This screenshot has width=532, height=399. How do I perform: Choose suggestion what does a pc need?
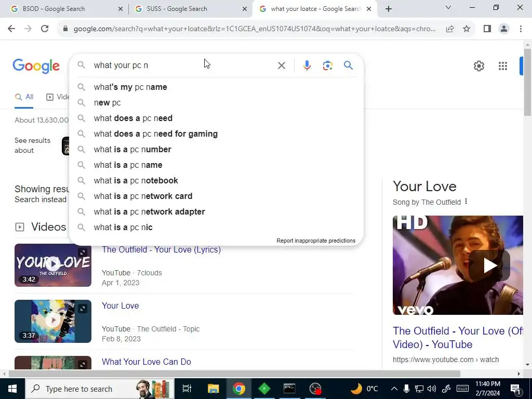217,118
